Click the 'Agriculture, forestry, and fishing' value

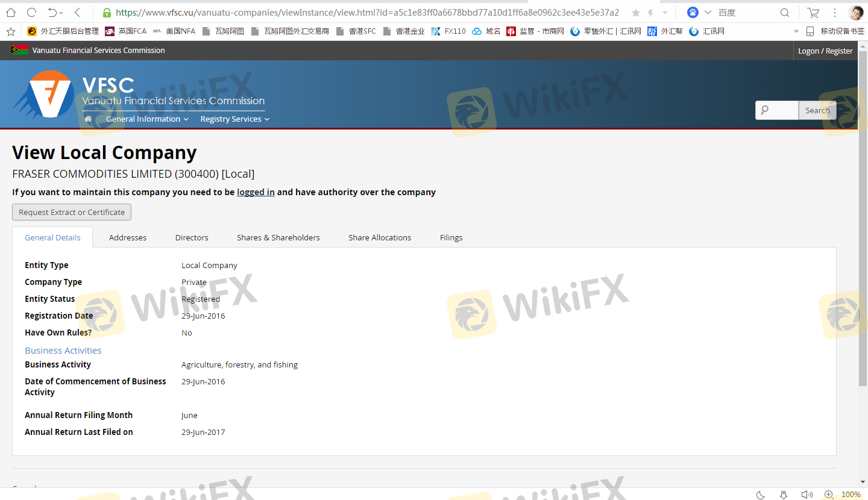pos(239,364)
